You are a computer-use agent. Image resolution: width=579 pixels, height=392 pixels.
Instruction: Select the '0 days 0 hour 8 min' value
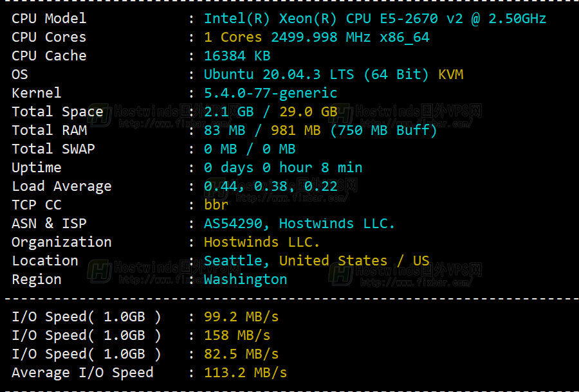click(283, 168)
